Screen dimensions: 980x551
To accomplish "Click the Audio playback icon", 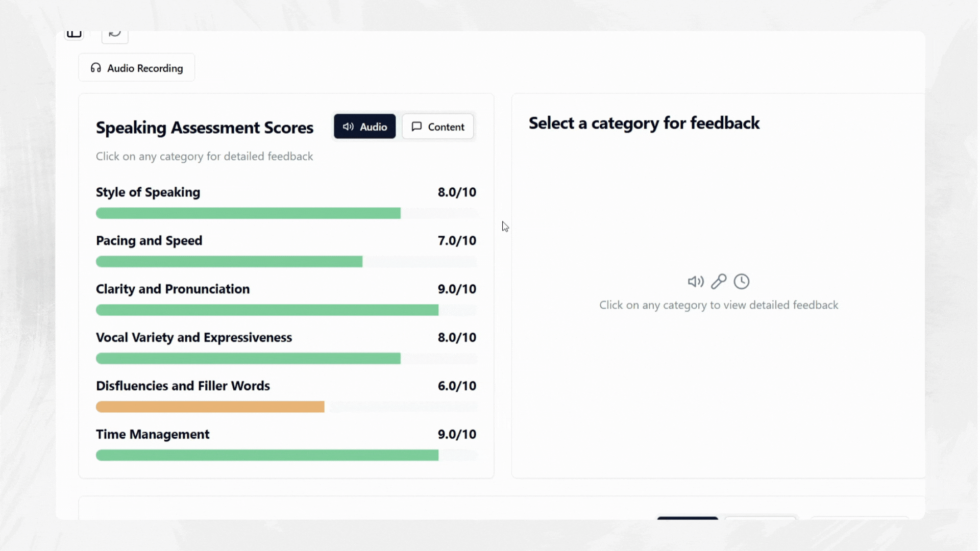I will (x=695, y=281).
